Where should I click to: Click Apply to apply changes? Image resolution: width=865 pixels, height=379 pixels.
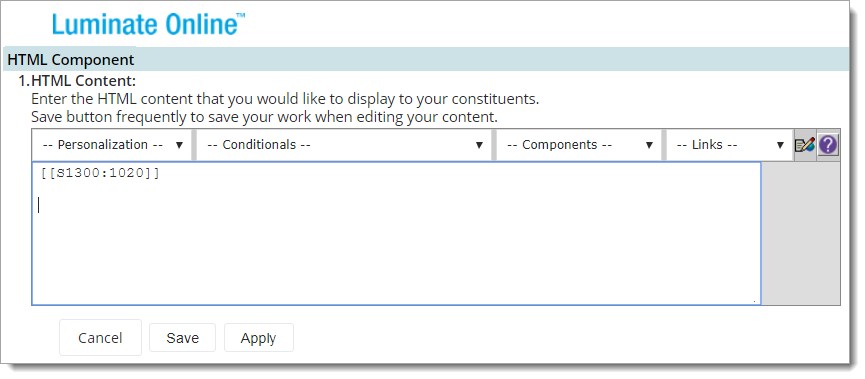coord(259,338)
